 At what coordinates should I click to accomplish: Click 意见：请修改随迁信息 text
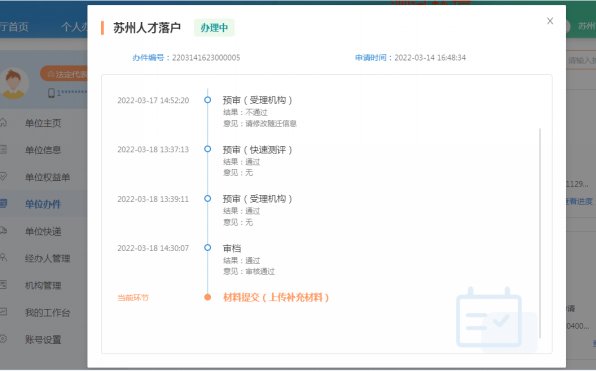(260, 124)
